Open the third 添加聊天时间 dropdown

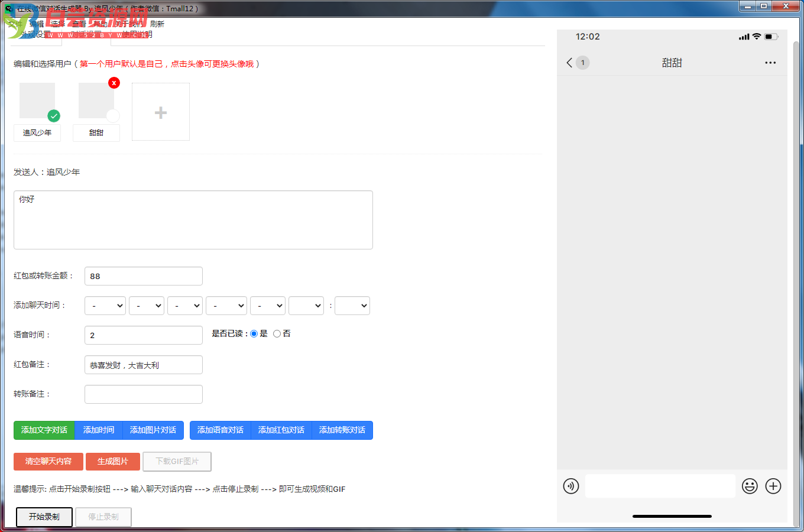tap(185, 306)
